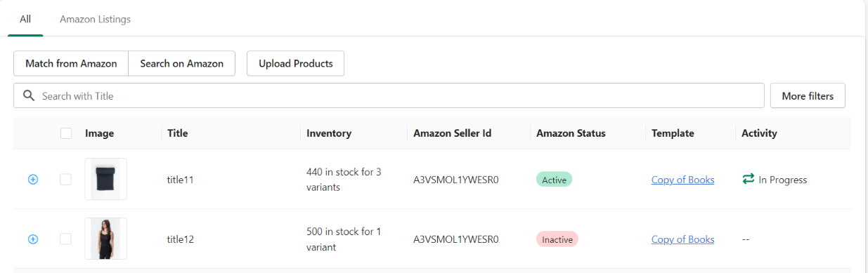Click the green Active status badge
This screenshot has width=868, height=273.
point(555,180)
